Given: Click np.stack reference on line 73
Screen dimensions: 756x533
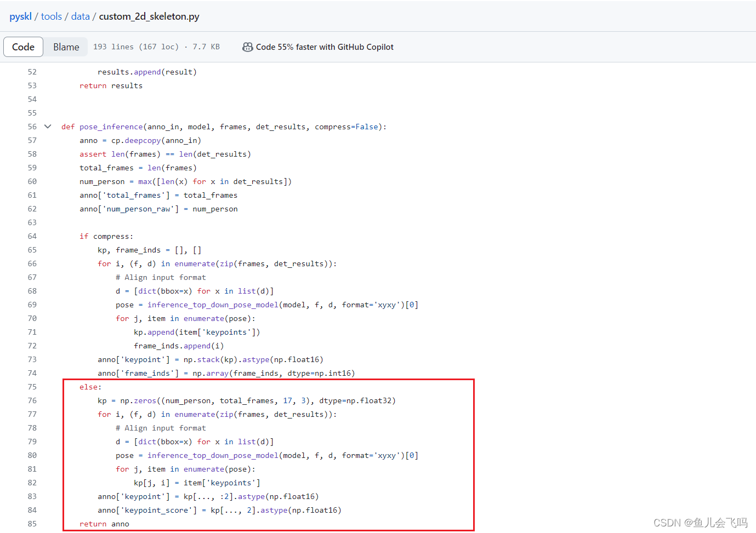Looking at the screenshot, I should [x=208, y=359].
